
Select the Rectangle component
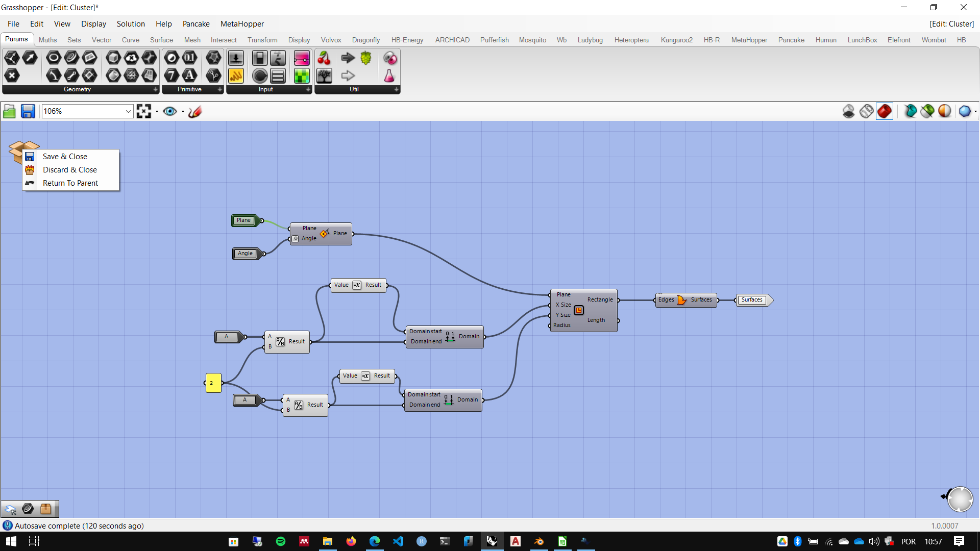(583, 310)
